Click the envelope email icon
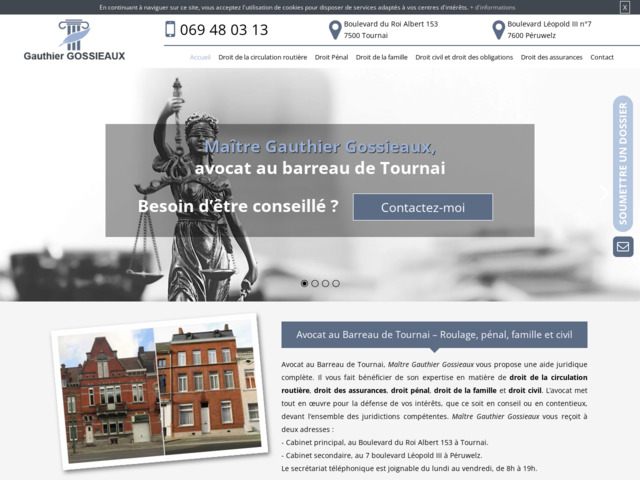The image size is (640, 480). point(623,247)
